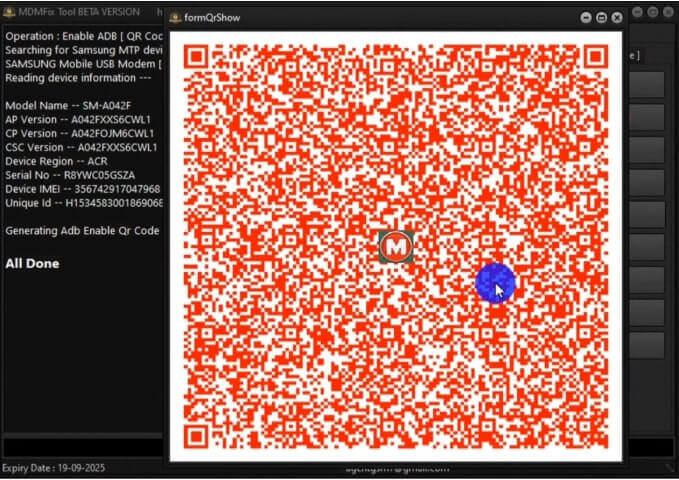Click the formQrShow title bar icon
The height and width of the screenshot is (480, 679).
175,18
